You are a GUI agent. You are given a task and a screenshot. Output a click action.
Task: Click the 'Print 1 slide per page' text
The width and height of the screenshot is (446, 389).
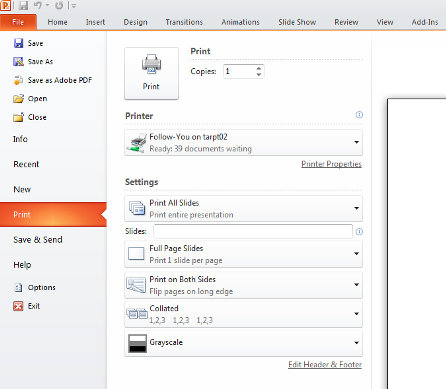(x=186, y=260)
